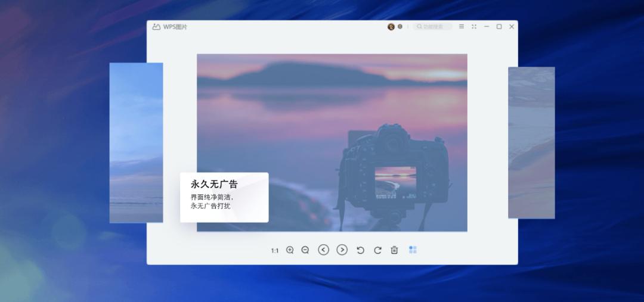The image size is (644, 302).
Task: Click the feature search box
Action: tap(432, 26)
